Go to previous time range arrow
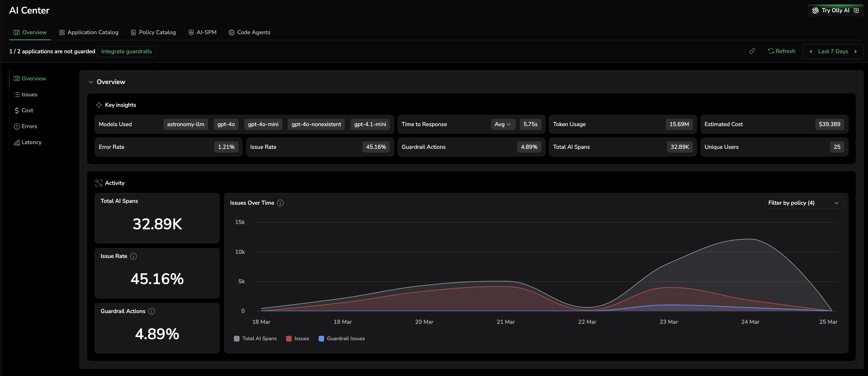Viewport: 868px width, 376px height. pos(811,52)
